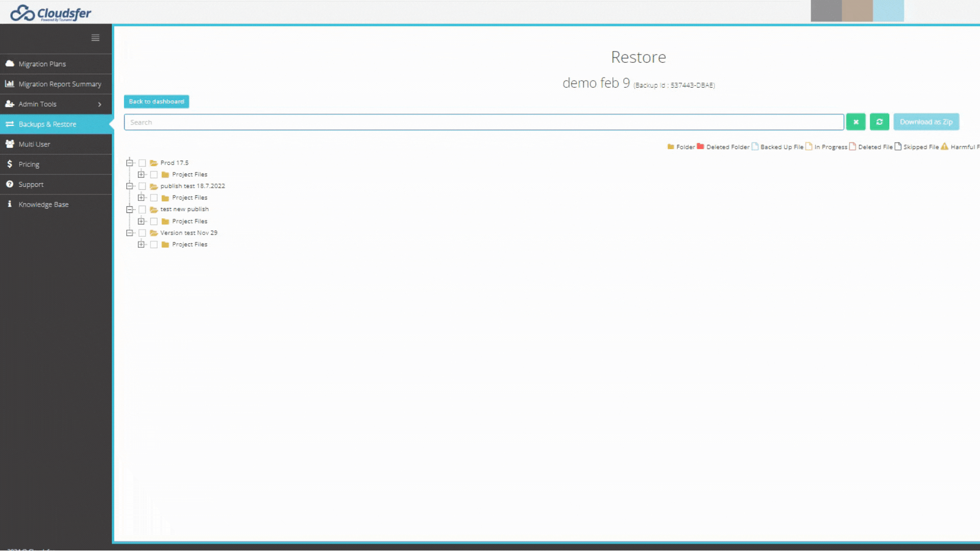
Task: Click into the Search input field
Action: 483,122
